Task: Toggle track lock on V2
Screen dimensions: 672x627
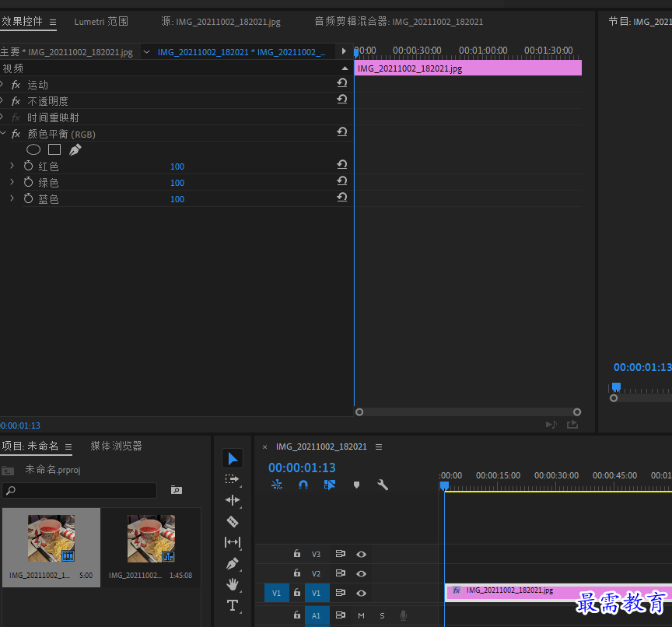Action: tap(297, 573)
